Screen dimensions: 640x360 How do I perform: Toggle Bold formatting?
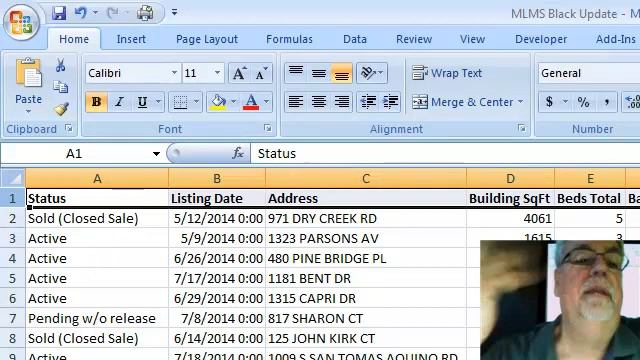[x=96, y=102]
